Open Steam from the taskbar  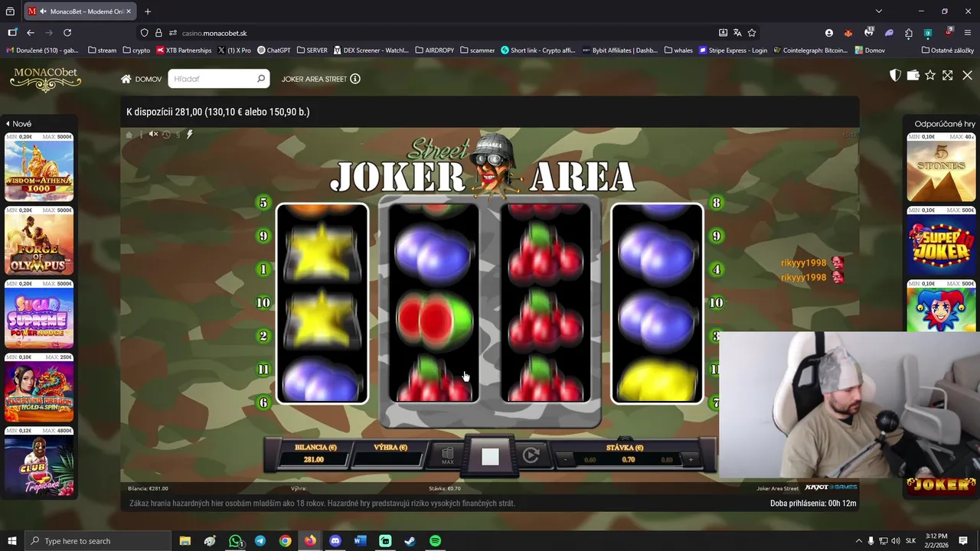410,541
